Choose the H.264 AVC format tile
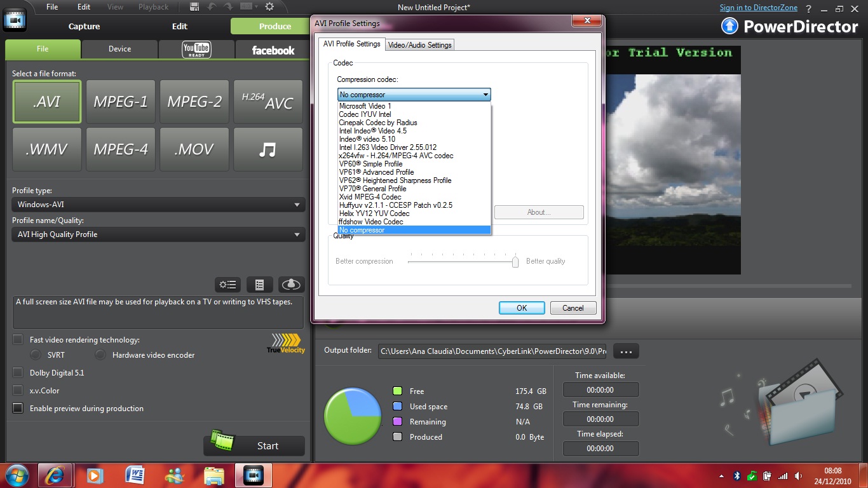868x488 pixels. click(268, 102)
